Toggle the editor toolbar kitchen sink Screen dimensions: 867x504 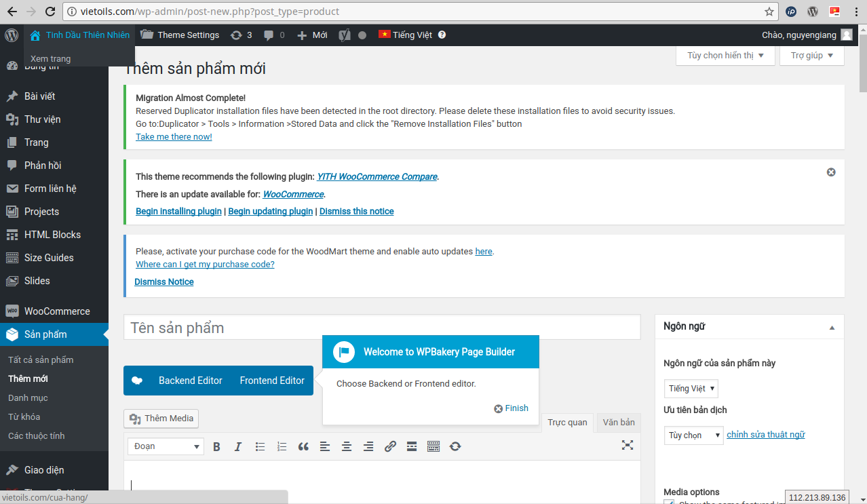[x=433, y=446]
